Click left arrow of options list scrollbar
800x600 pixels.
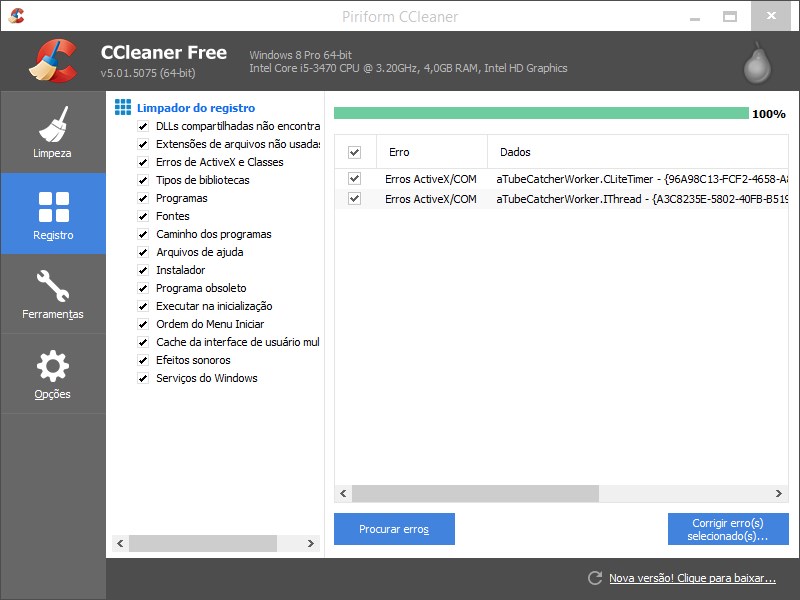(x=120, y=543)
